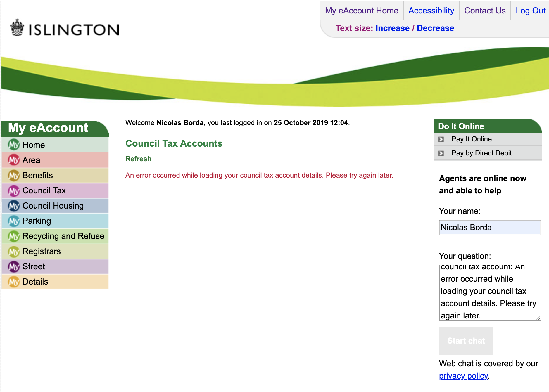The height and width of the screenshot is (392, 549).
Task: Click the ISLINGTON wordmark
Action: (x=74, y=30)
